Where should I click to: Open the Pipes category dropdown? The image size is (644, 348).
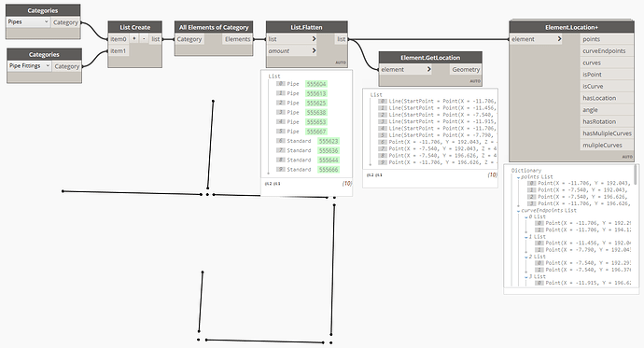[28, 22]
